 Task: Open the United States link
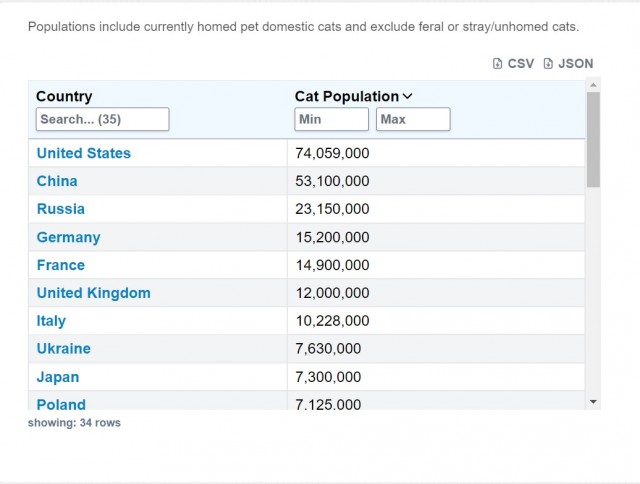pyautogui.click(x=84, y=153)
